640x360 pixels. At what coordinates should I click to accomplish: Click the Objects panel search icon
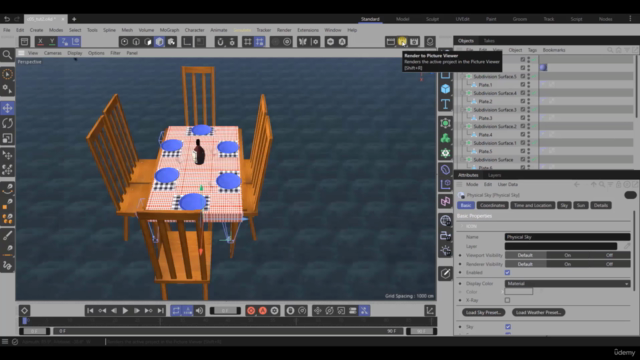610,50
